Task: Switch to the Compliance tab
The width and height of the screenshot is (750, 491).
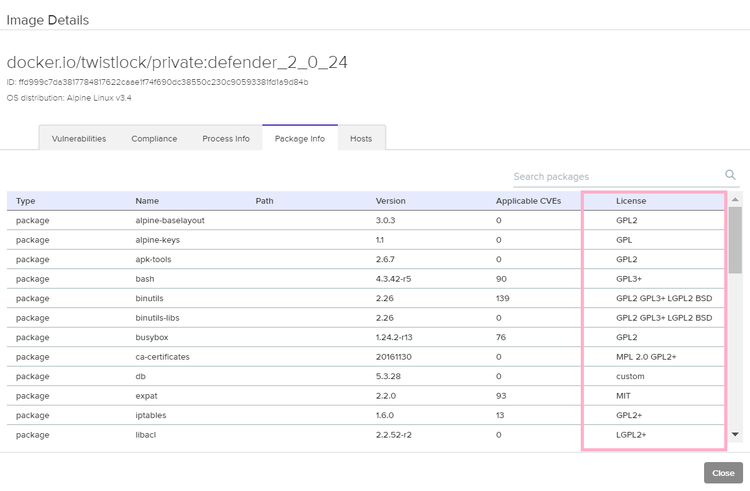Action: (154, 139)
